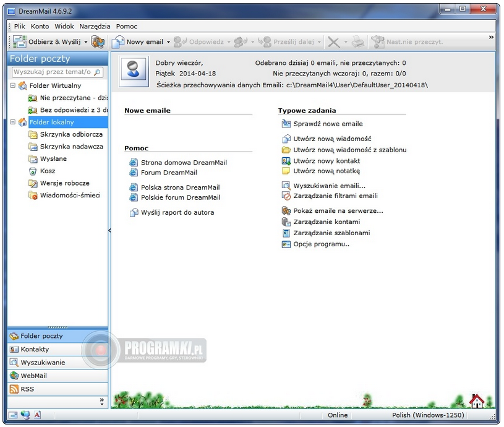This screenshot has height=427, width=504.
Task: Select Bez odpowiedzi z 3 dni folder
Action: pyautogui.click(x=68, y=110)
